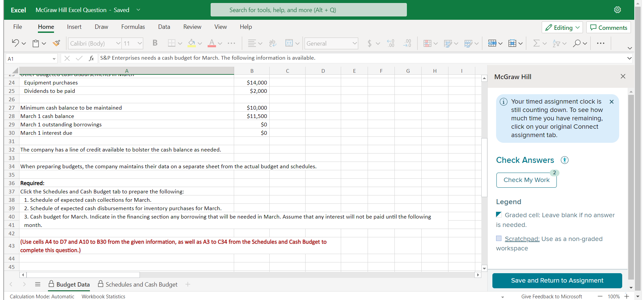Click in the search tools box

click(308, 10)
